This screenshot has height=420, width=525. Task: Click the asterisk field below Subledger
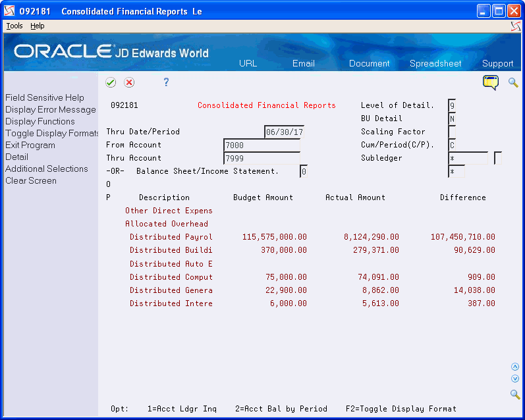[456, 172]
